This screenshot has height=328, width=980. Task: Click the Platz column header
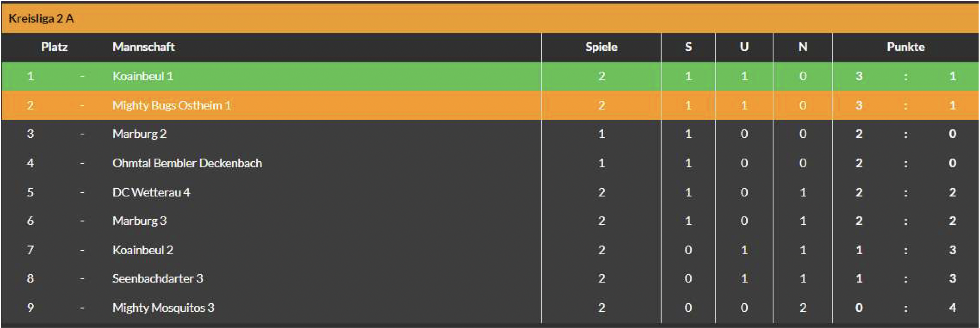pos(54,47)
